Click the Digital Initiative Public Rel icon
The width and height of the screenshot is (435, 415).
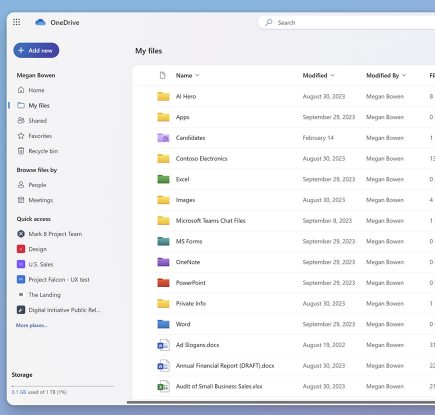(x=21, y=310)
